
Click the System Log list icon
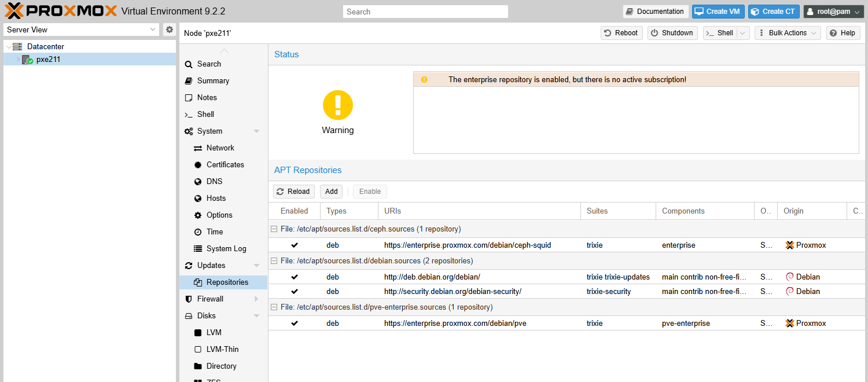198,249
